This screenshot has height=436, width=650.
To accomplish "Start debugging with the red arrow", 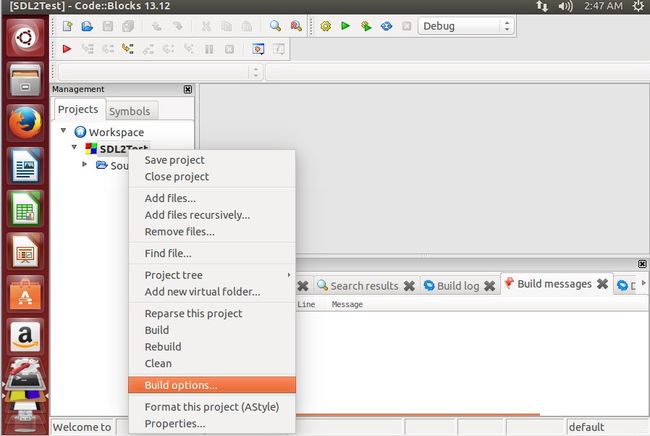I will (67, 49).
